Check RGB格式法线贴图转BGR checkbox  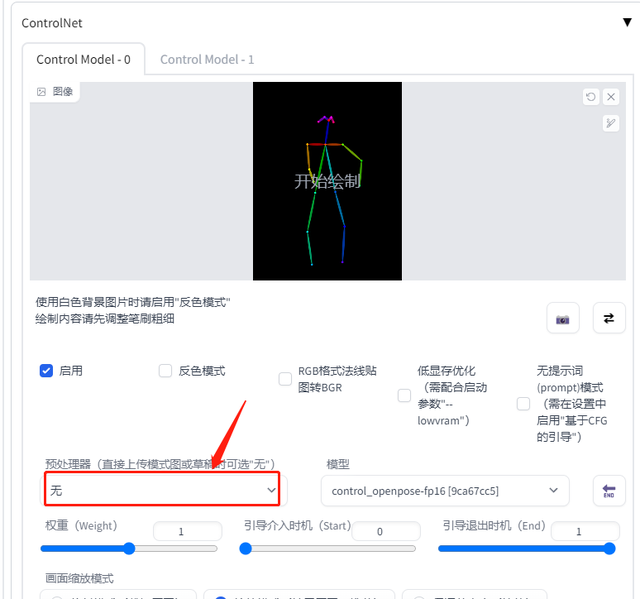coord(285,379)
